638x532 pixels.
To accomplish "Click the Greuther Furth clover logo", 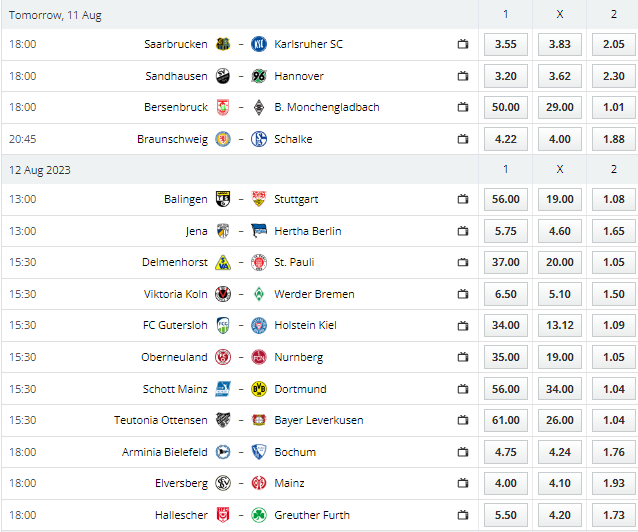I will 259,515.
